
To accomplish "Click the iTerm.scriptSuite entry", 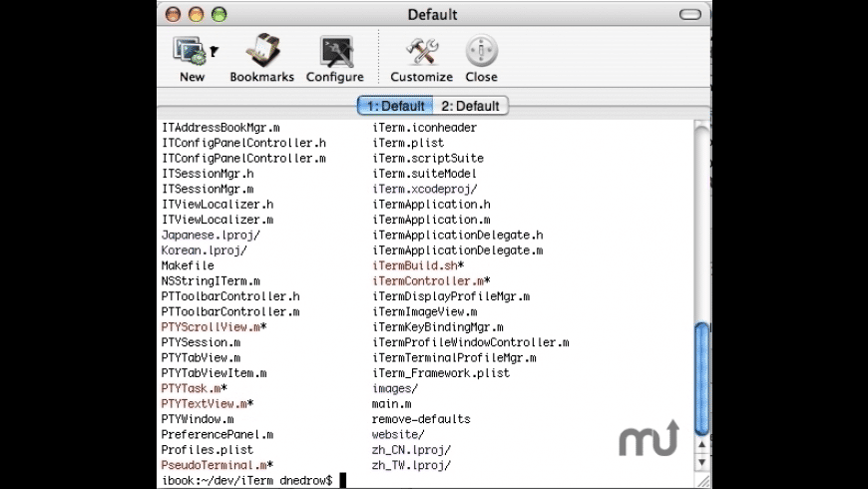I will (428, 159).
